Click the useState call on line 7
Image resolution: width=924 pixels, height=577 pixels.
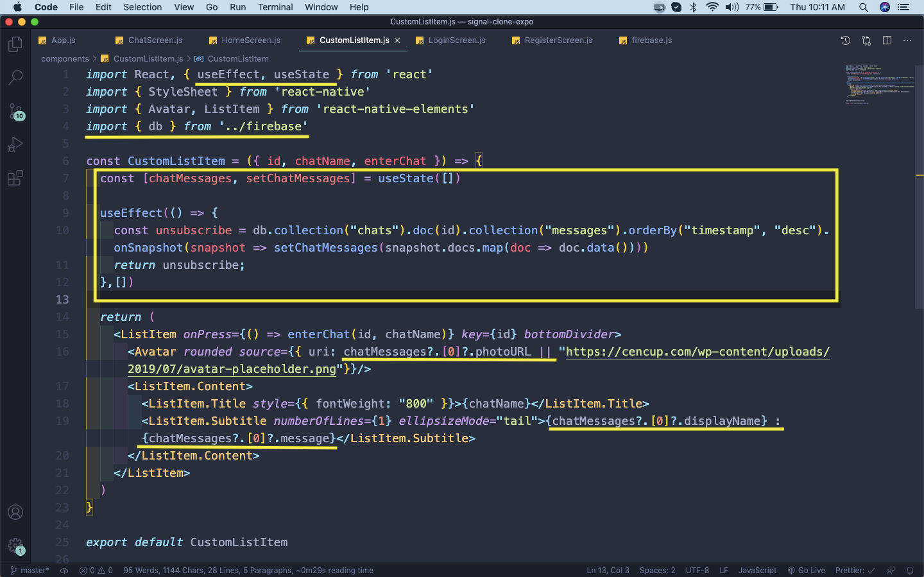click(x=406, y=178)
